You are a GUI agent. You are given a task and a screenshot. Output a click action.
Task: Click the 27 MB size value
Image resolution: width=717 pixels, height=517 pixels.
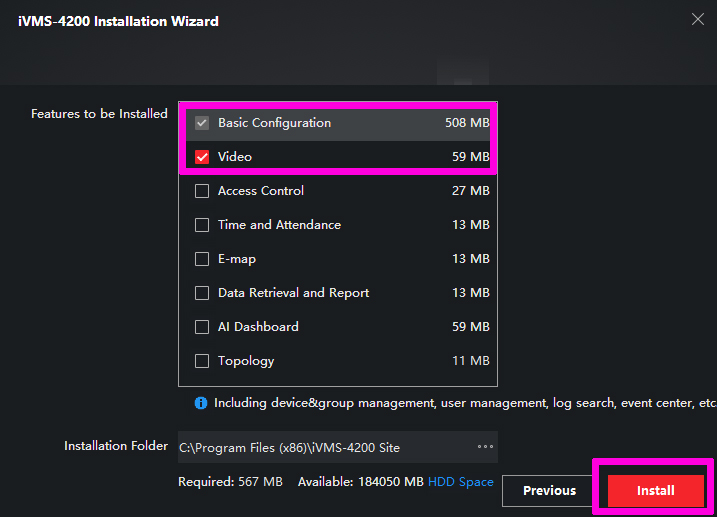pyautogui.click(x=471, y=191)
